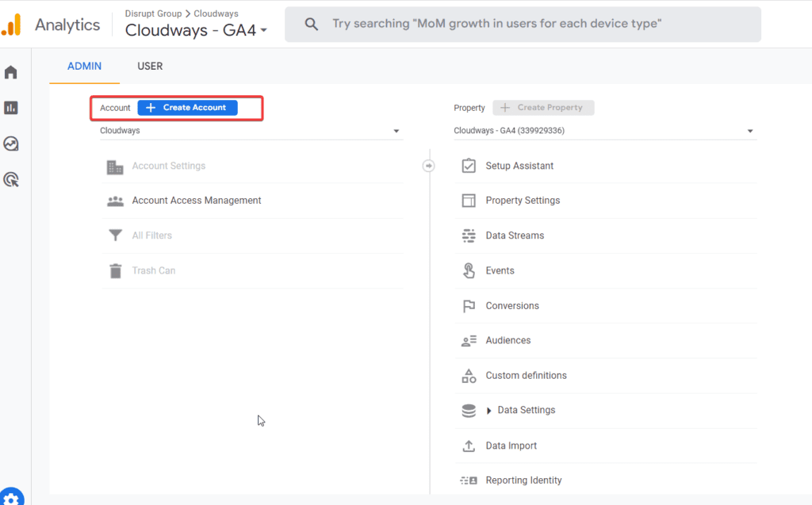
Task: Click the Conversions flag icon
Action: tap(469, 306)
